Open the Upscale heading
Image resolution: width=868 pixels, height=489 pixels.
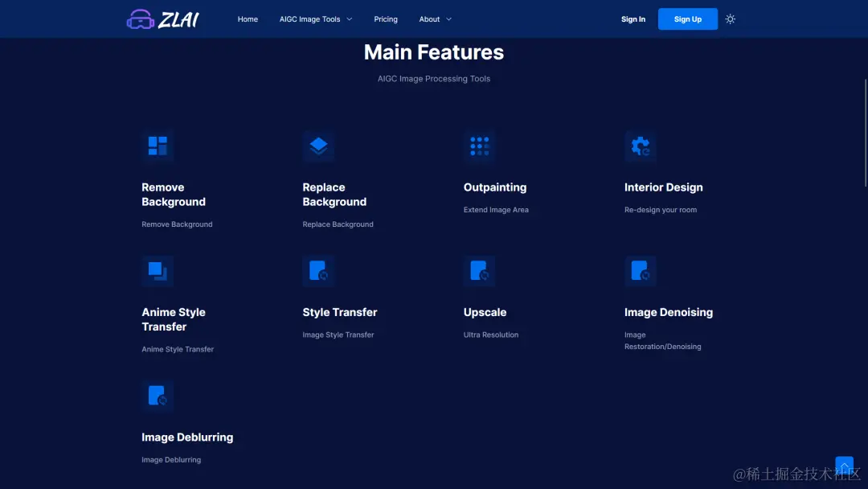coord(485,312)
